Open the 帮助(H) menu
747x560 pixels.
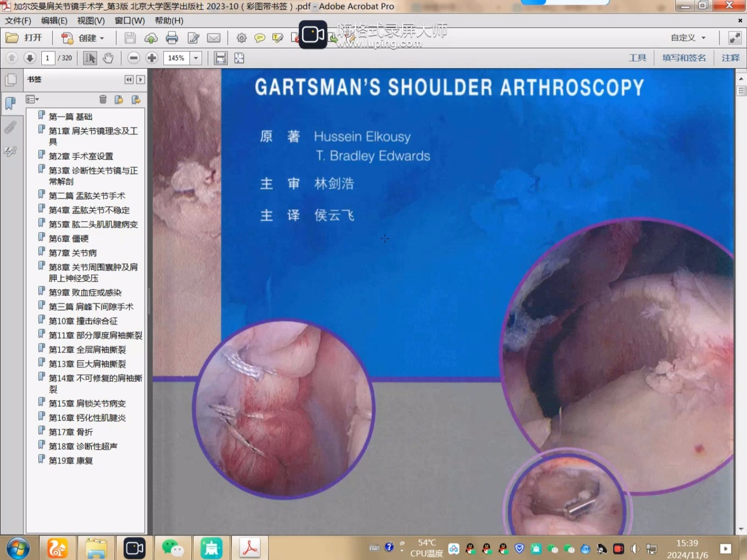pyautogui.click(x=169, y=21)
